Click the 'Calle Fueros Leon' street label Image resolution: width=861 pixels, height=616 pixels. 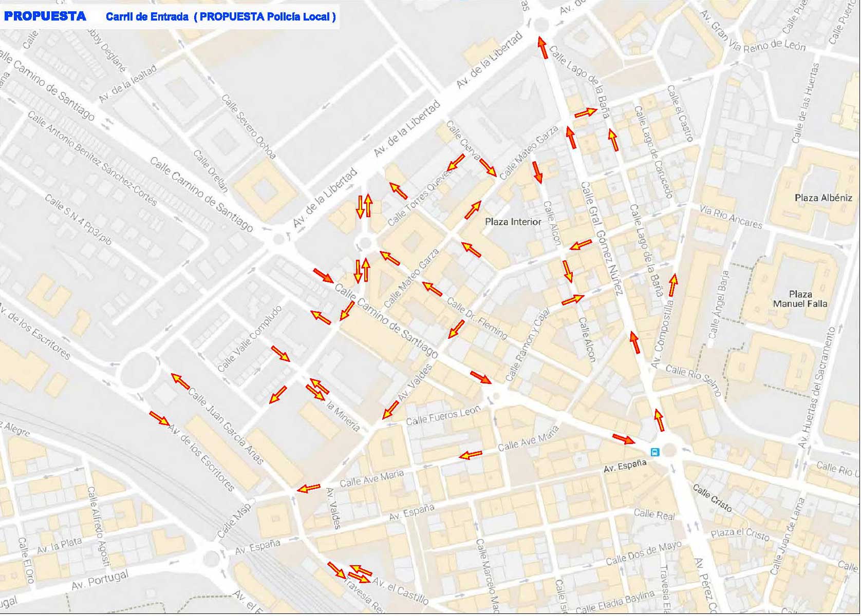click(444, 415)
